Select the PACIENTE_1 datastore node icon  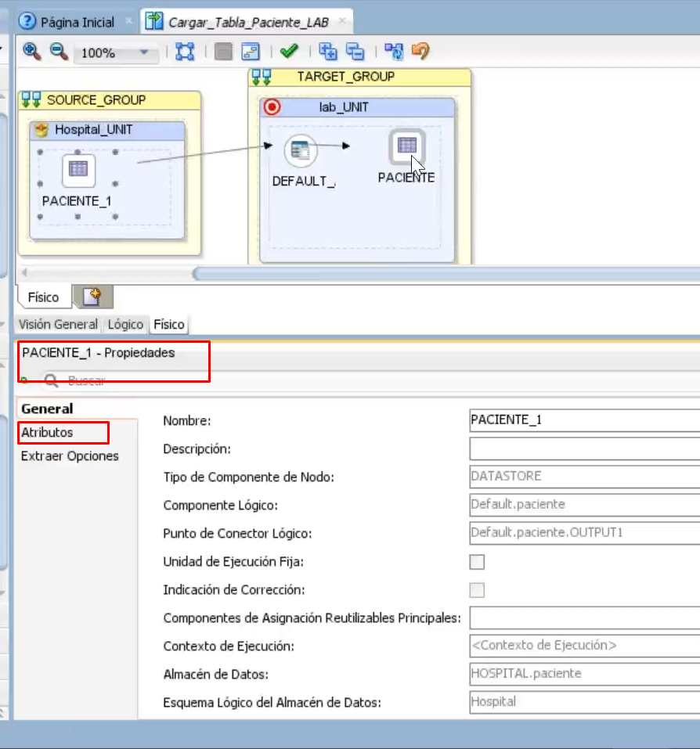coord(78,170)
